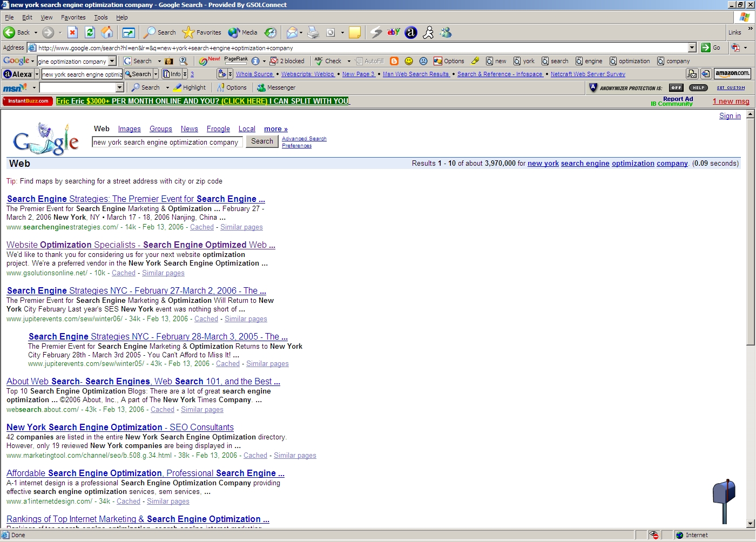
Task: Click the MSN toolbar Highlight button
Action: pos(190,87)
